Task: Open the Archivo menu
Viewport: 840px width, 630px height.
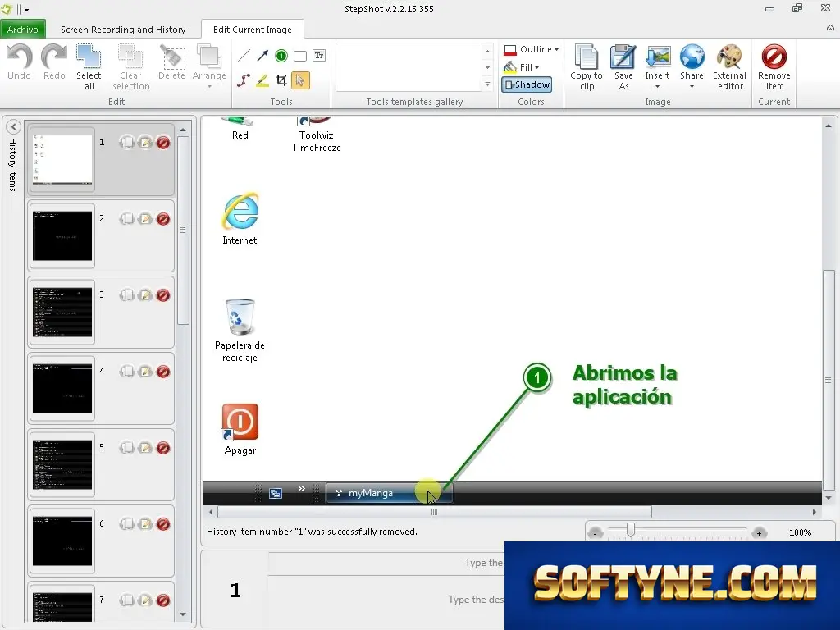Action: click(22, 30)
